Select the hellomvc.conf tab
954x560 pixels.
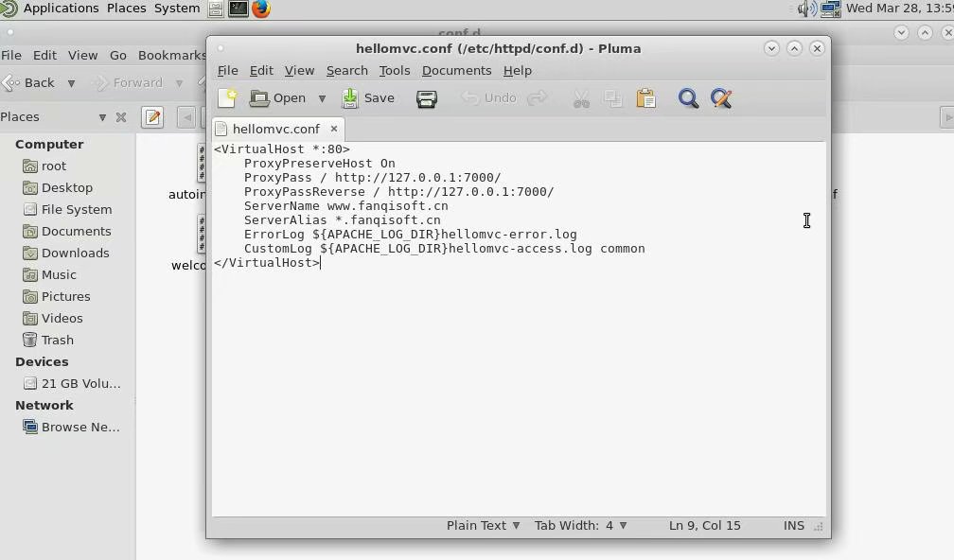tap(275, 129)
